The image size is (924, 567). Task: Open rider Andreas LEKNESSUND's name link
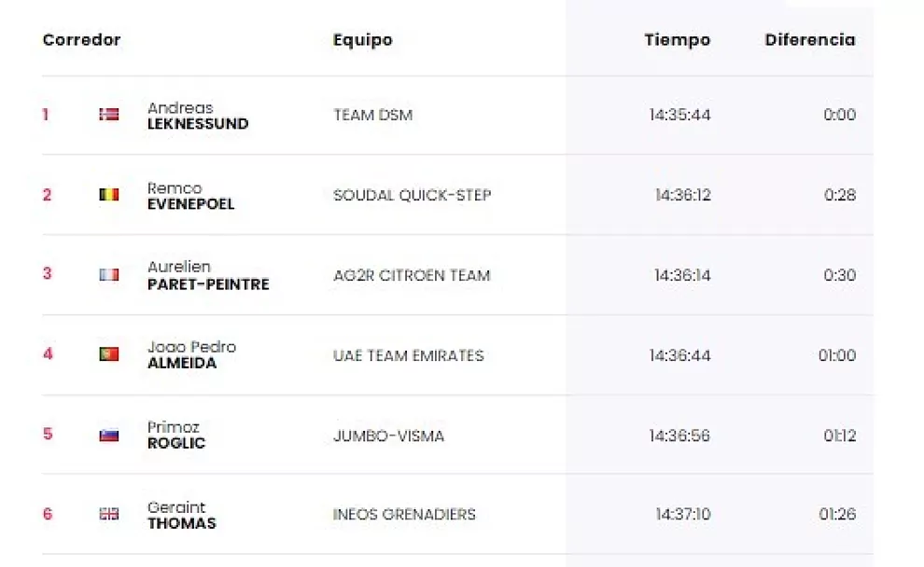pyautogui.click(x=197, y=116)
